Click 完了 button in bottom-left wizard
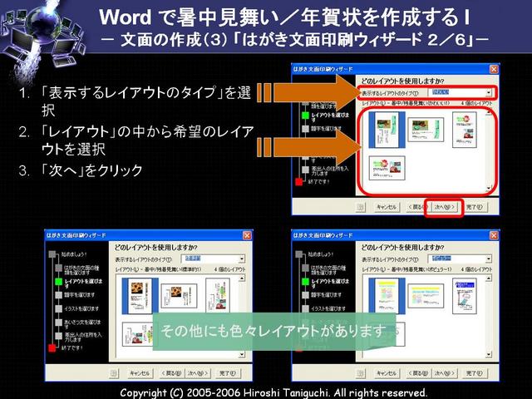The image size is (532, 399). (x=228, y=373)
